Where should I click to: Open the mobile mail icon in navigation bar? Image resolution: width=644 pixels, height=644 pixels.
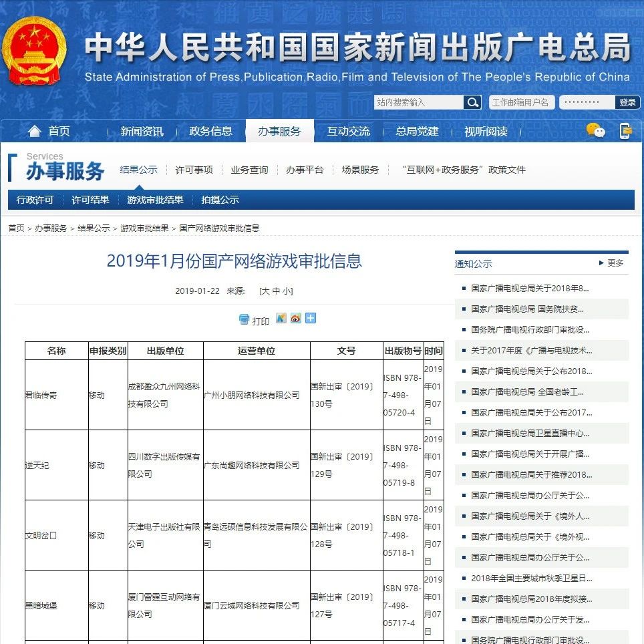(x=625, y=131)
